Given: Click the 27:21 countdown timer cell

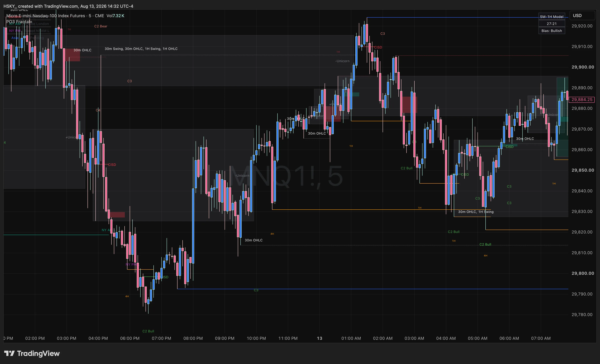Looking at the screenshot, I should click(551, 24).
